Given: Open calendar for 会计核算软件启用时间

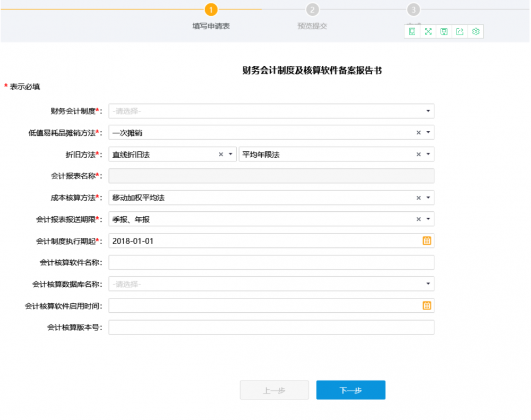Looking at the screenshot, I should tap(426, 306).
